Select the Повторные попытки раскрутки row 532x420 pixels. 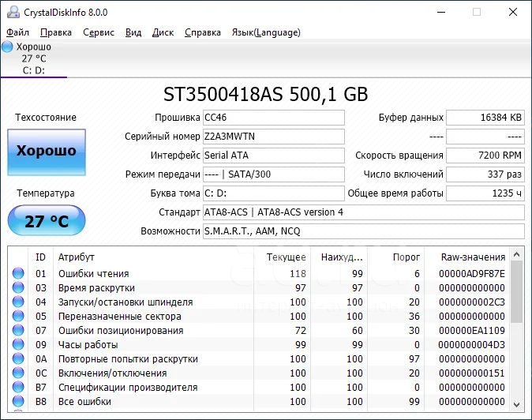pos(260,359)
